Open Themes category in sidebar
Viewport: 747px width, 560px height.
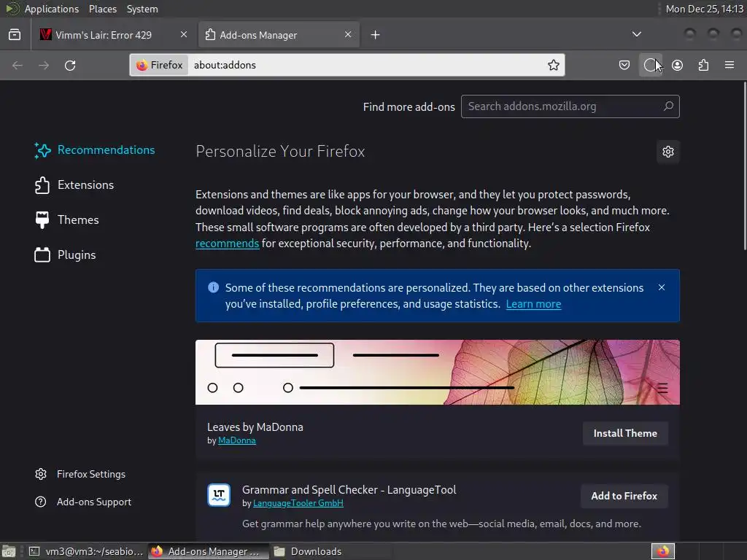66,220
